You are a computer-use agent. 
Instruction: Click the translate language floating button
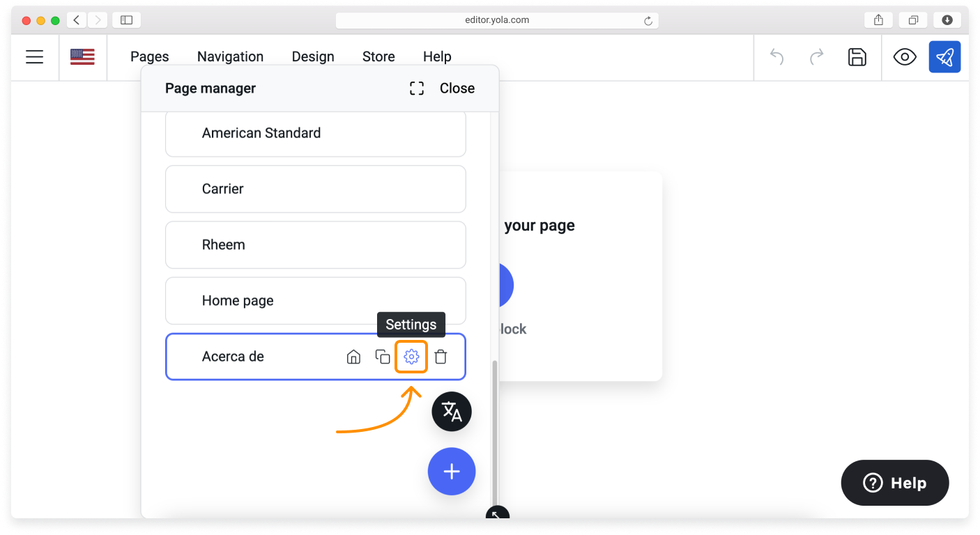(x=452, y=412)
